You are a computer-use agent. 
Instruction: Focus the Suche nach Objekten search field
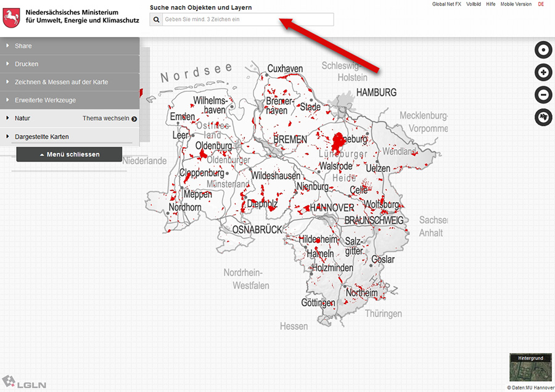[x=248, y=20]
